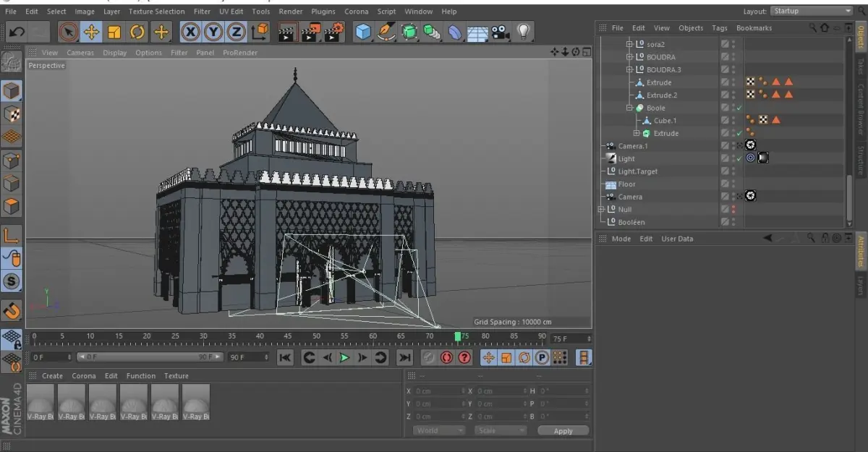Click the Light bulb object icon
Viewport: 868px width, 452px height.
[x=522, y=32]
